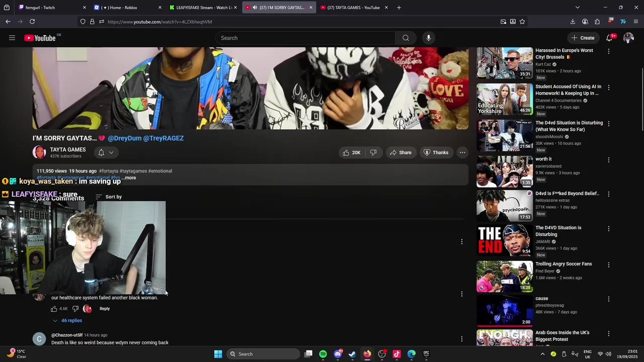Reload the page in browser toolbar
644x362 pixels.
click(x=32, y=22)
